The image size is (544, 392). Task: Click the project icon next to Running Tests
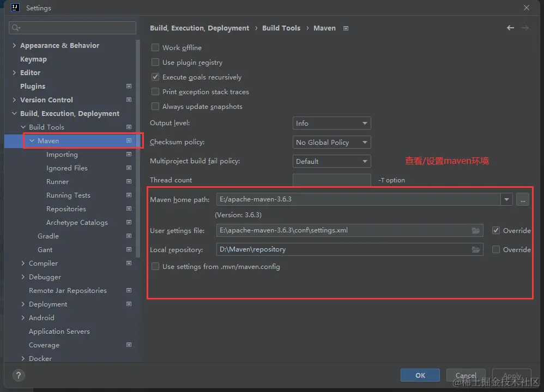(x=129, y=195)
